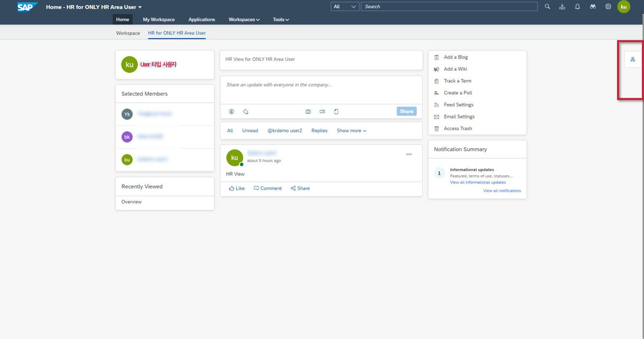644x339 pixels.
Task: Filter feed by Replies
Action: [x=319, y=131]
